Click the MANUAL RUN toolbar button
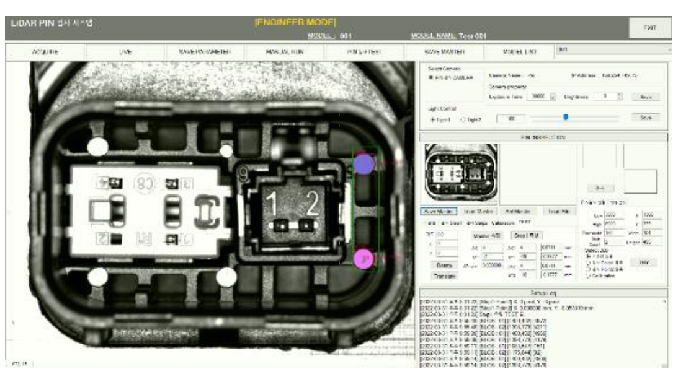Viewport: 680px width, 390px height. [x=284, y=52]
